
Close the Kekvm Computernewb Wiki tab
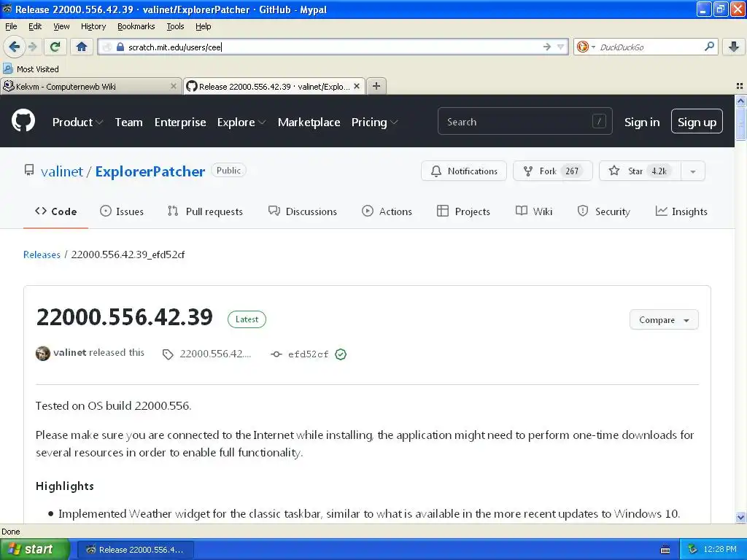(174, 86)
